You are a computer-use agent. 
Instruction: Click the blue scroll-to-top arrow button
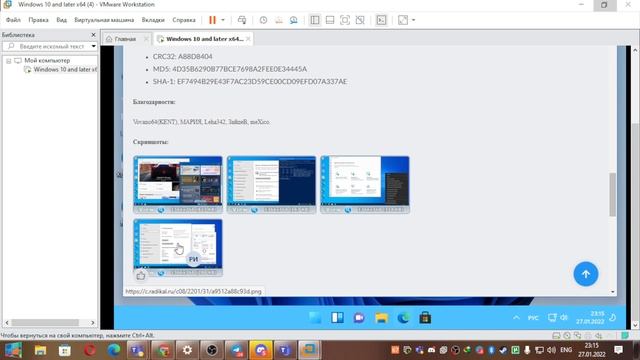click(586, 274)
